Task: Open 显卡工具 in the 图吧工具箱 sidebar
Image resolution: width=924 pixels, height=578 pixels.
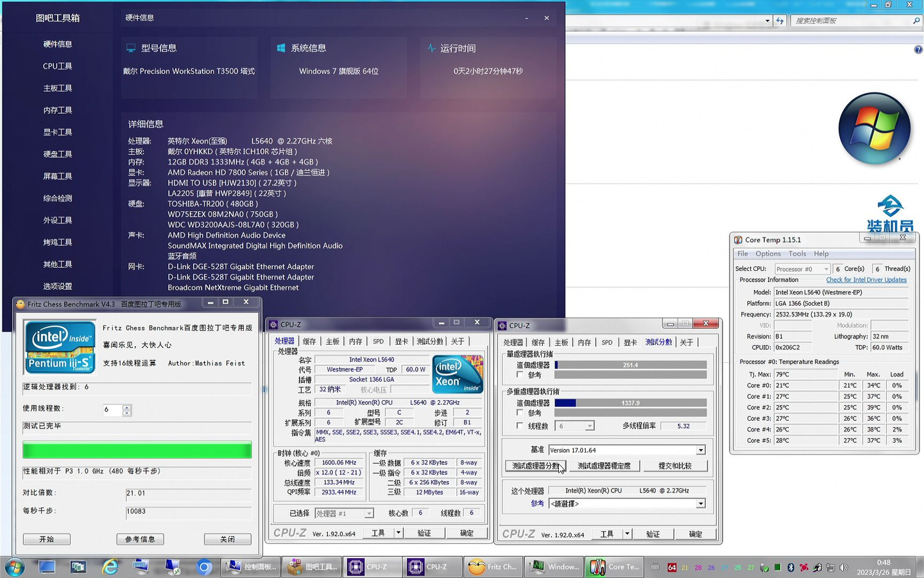Action: [56, 132]
